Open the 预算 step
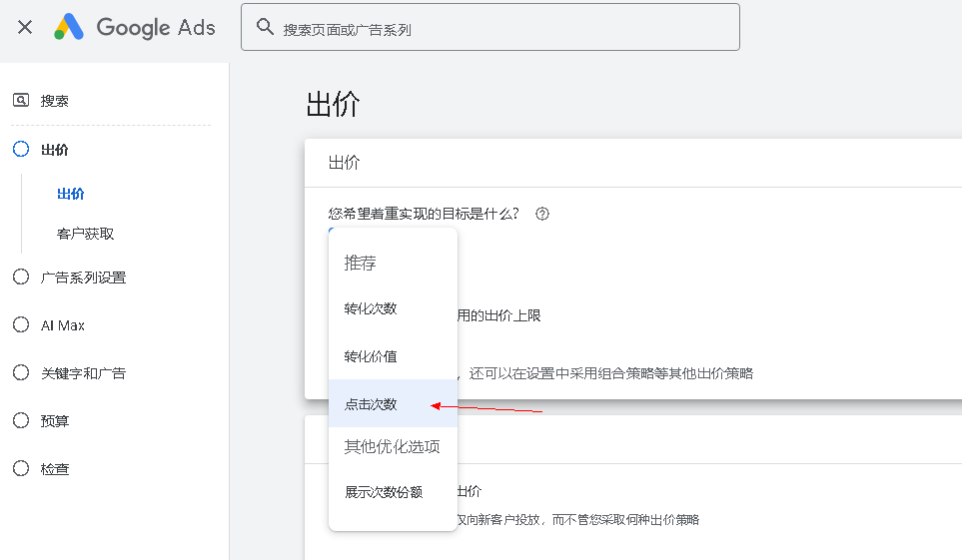This screenshot has height=560, width=962. pyautogui.click(x=55, y=421)
